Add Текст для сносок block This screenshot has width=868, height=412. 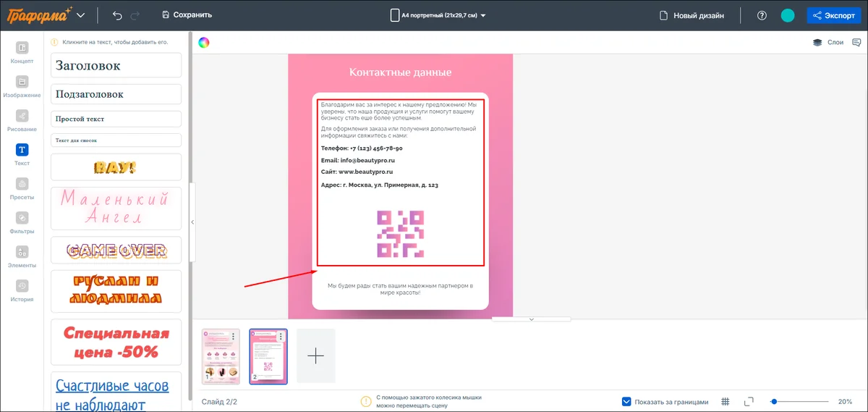[x=116, y=140]
